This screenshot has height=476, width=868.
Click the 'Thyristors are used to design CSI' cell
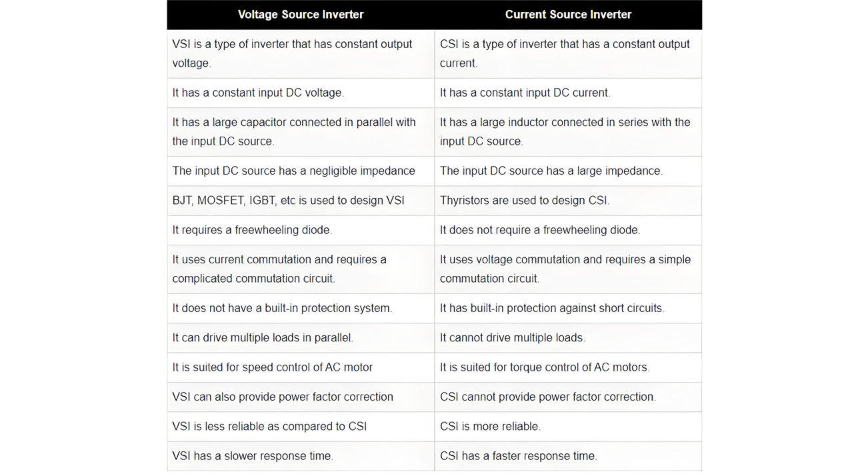tap(568, 200)
